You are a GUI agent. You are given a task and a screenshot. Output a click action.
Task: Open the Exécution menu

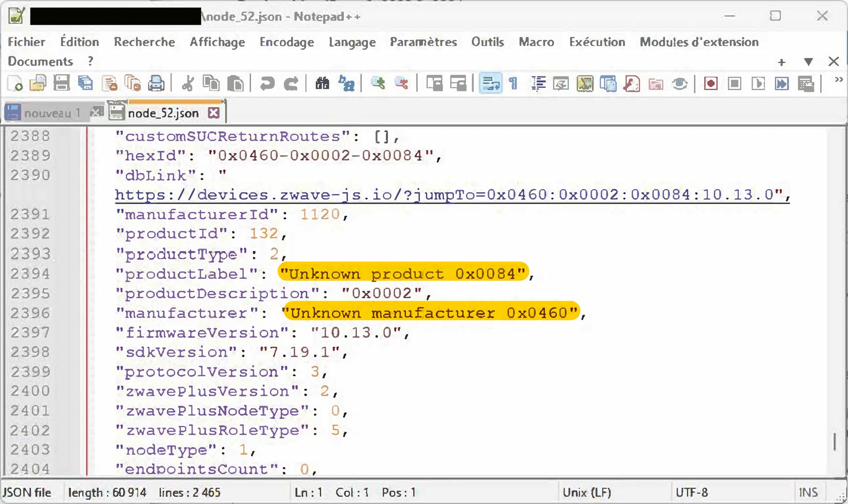[597, 42]
